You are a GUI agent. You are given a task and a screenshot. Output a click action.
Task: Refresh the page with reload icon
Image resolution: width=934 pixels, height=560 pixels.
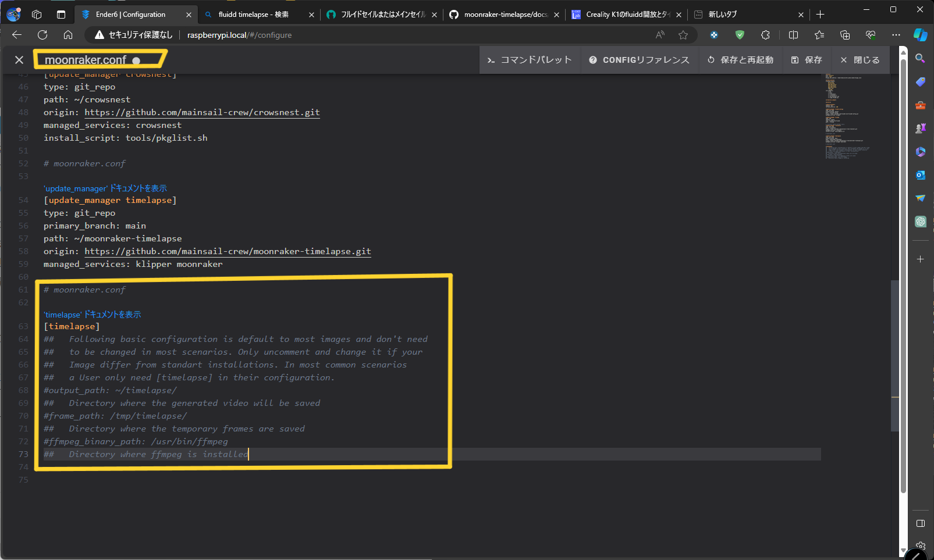pyautogui.click(x=42, y=35)
